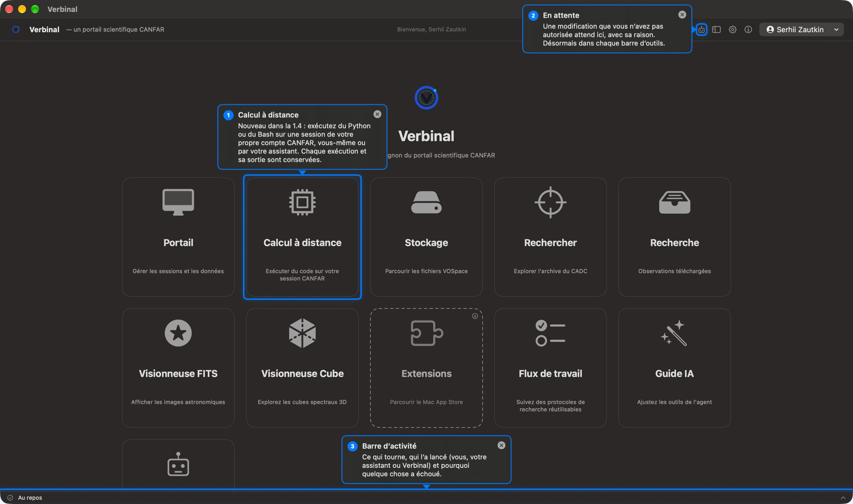The height and width of the screenshot is (504, 853).
Task: Open settings with the gear icon
Action: pyautogui.click(x=733, y=30)
